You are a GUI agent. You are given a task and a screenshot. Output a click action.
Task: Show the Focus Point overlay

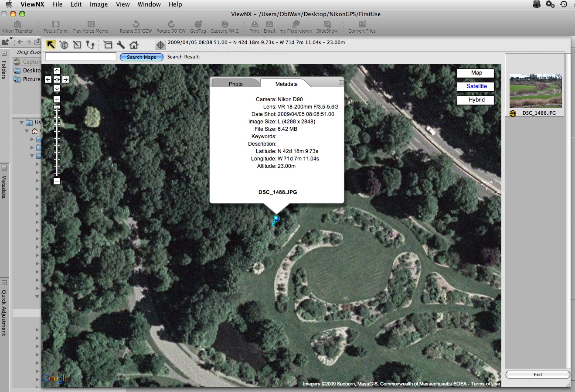(x=56, y=27)
